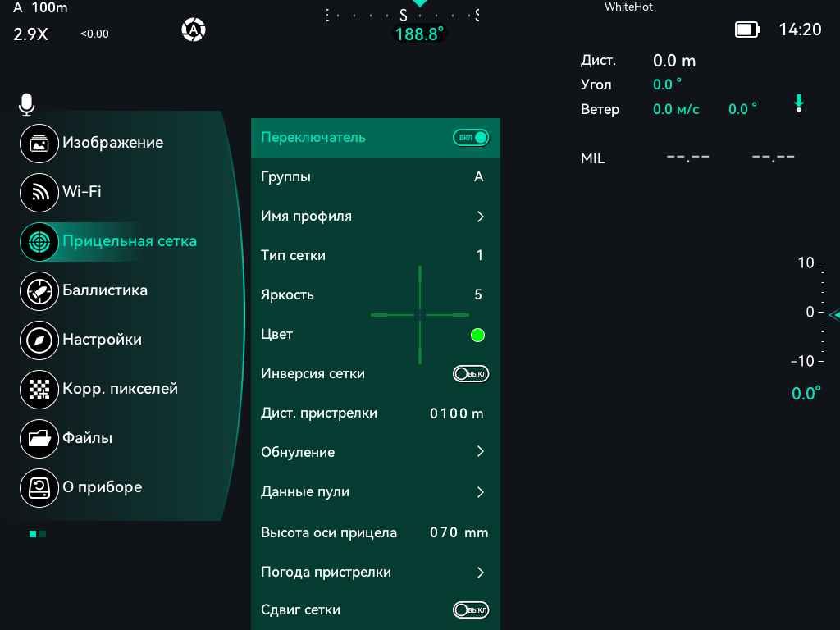Screen dimensions: 840x630
Task: Expand Данные пули arrow
Action: [x=480, y=492]
